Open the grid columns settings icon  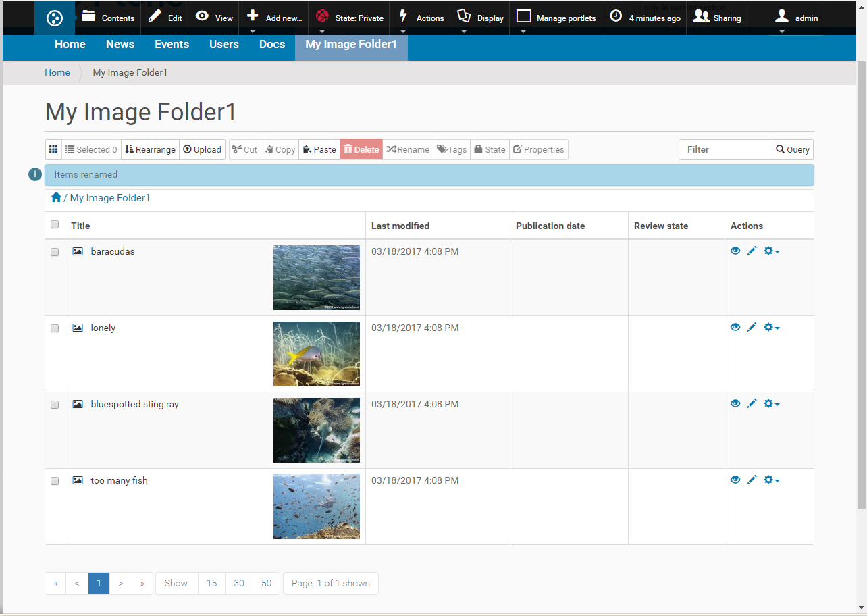53,149
